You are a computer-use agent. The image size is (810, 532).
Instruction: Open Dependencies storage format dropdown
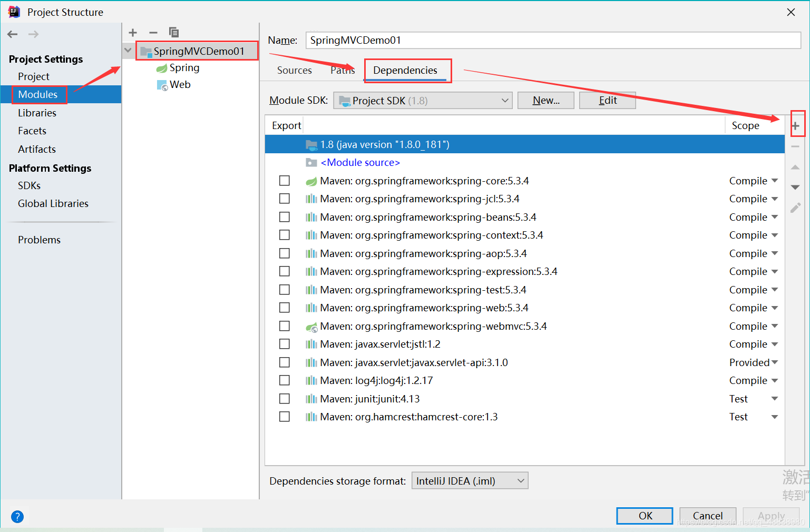470,481
